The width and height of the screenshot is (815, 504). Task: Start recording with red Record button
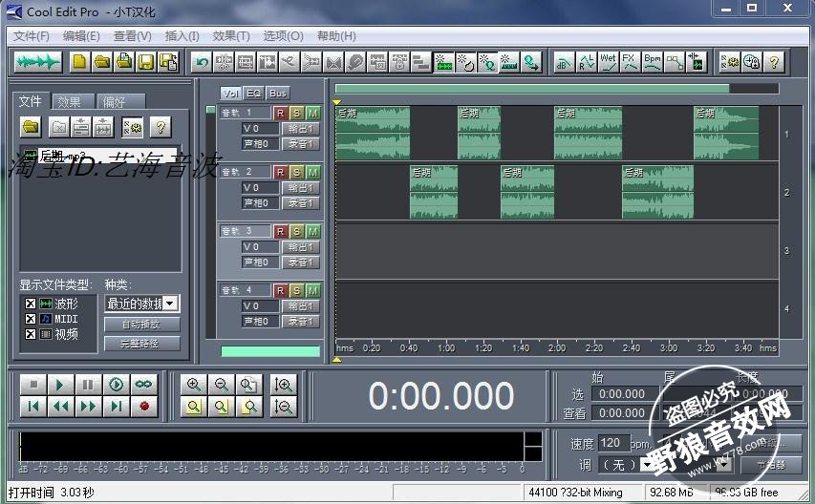point(144,407)
